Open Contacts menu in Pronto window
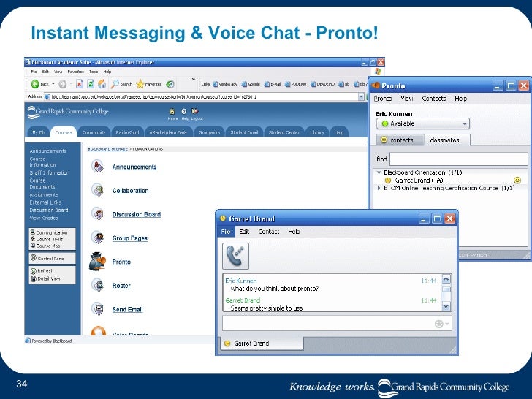532x399 pixels. point(433,99)
